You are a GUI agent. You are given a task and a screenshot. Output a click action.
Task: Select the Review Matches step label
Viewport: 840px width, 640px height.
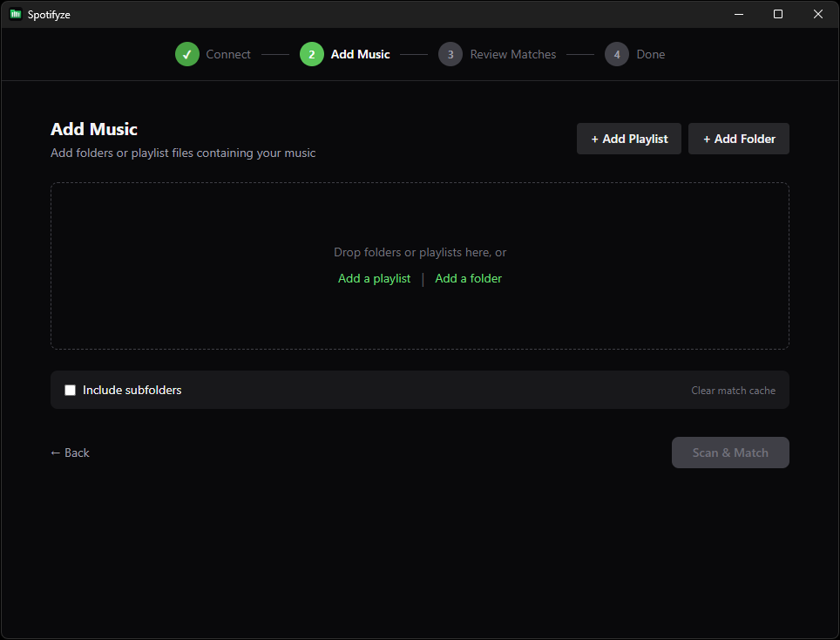[512, 54]
